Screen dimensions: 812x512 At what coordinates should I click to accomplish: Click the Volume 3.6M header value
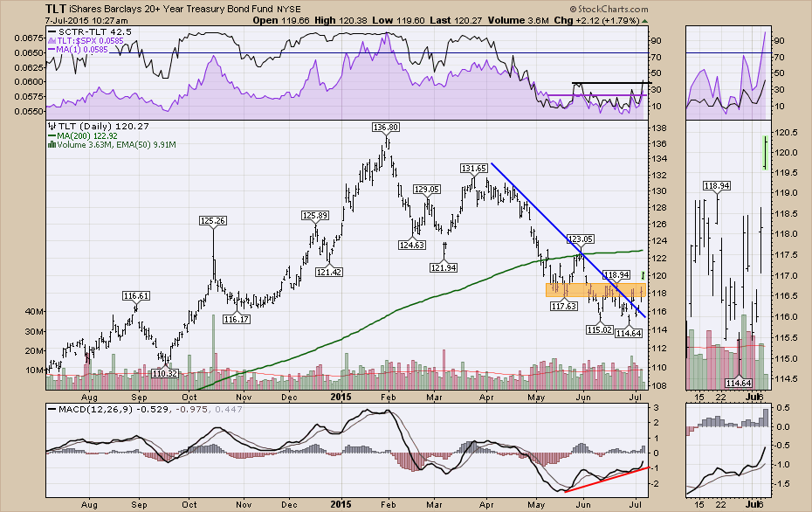(518, 21)
